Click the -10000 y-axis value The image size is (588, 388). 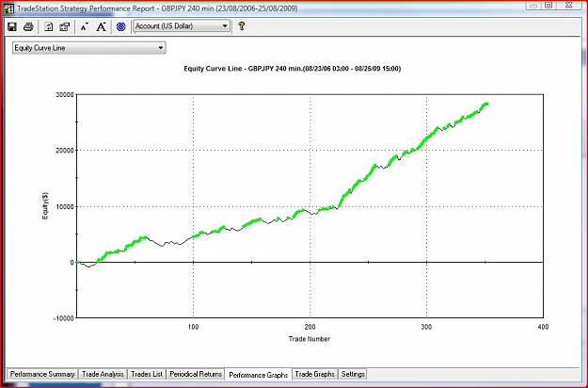pyautogui.click(x=64, y=318)
